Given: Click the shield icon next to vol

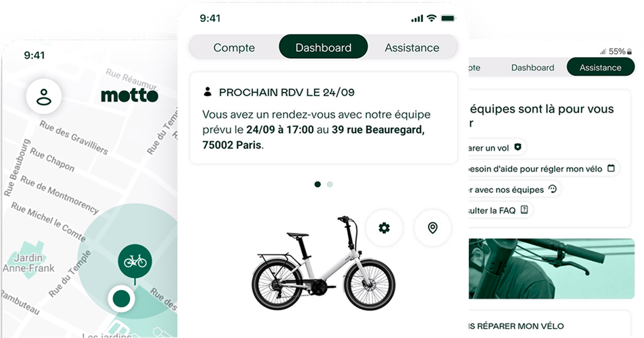Looking at the screenshot, I should (x=518, y=147).
